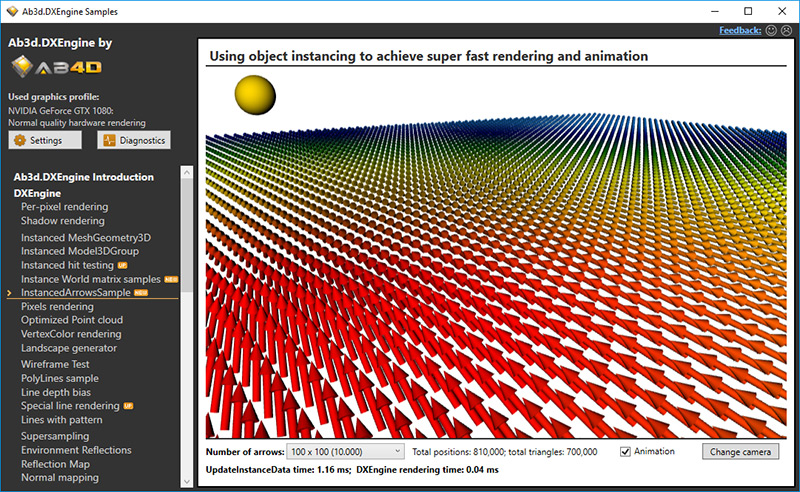Click the 'NVIDIA GeForce GTX 1080:' text
Image resolution: width=800 pixels, height=492 pixels.
pyautogui.click(x=61, y=111)
